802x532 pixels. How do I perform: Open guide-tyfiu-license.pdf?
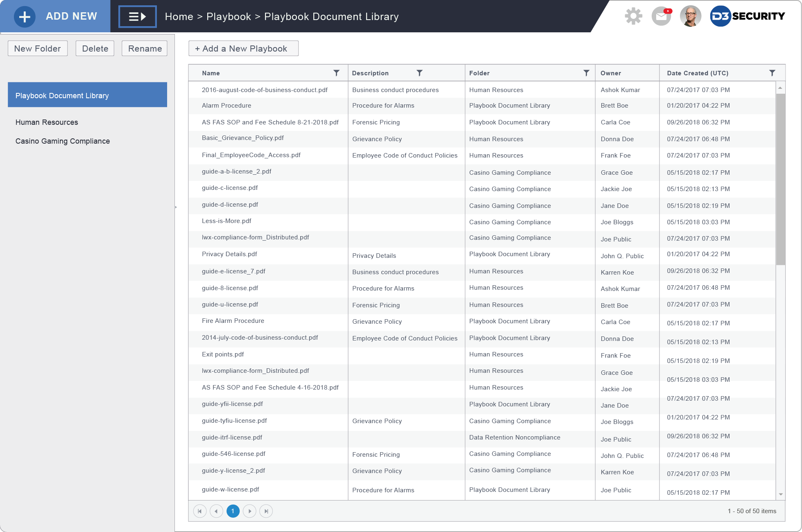[x=234, y=421]
